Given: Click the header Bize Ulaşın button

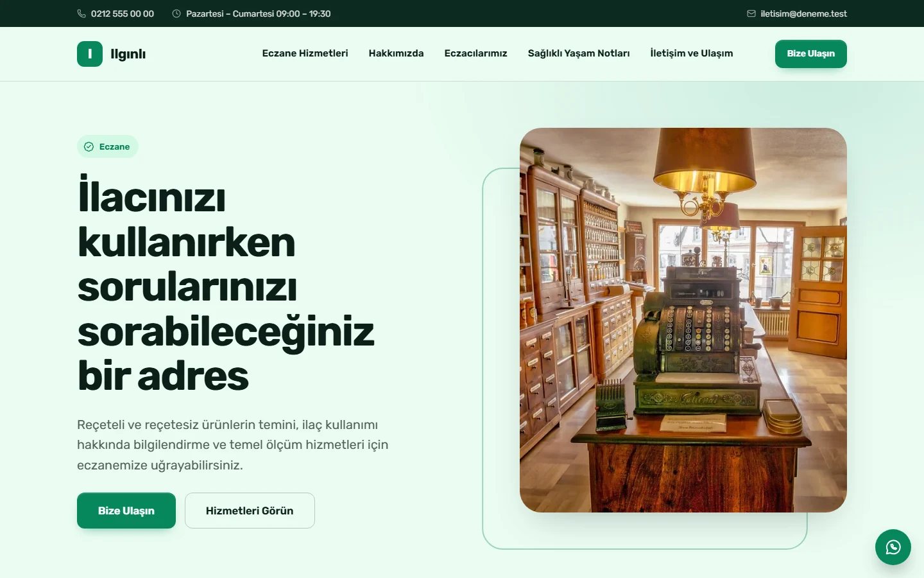Looking at the screenshot, I should 811,53.
